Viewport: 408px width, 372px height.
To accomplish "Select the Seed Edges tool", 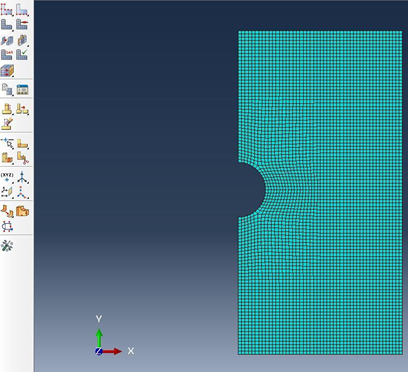I will [x=22, y=9].
